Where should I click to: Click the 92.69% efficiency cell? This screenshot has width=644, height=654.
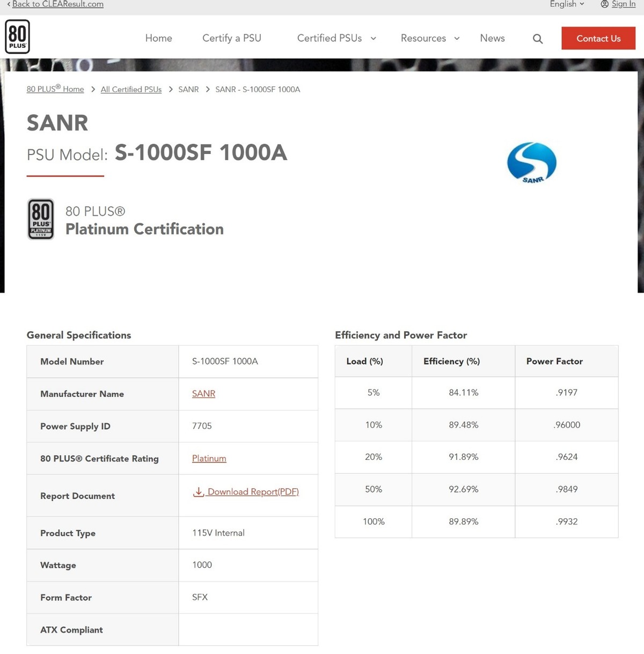click(x=464, y=489)
